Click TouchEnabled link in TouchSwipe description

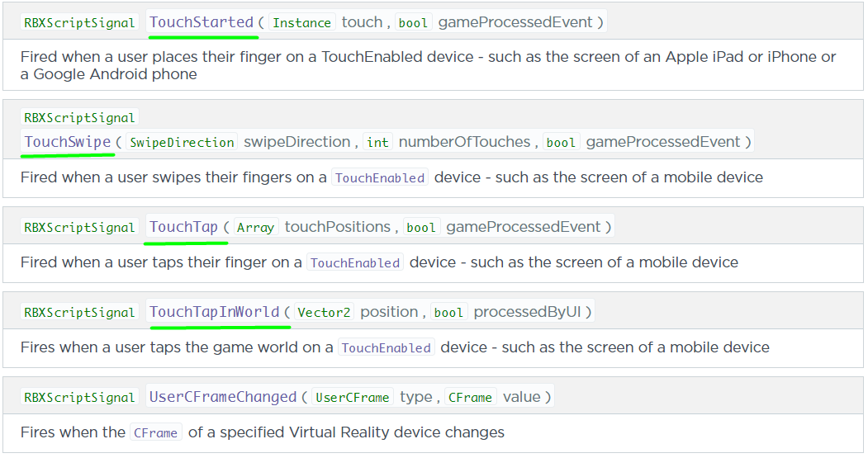point(380,177)
